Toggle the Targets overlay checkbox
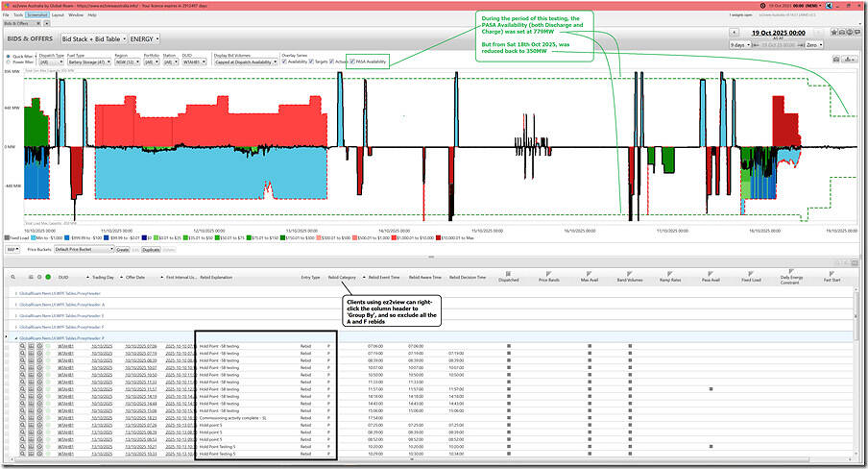This screenshot has width=868, height=469. [311, 62]
